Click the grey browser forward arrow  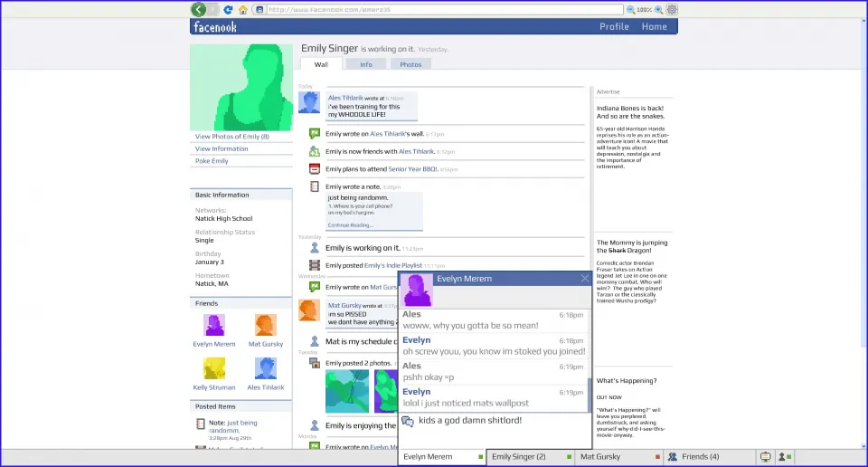click(x=212, y=9)
